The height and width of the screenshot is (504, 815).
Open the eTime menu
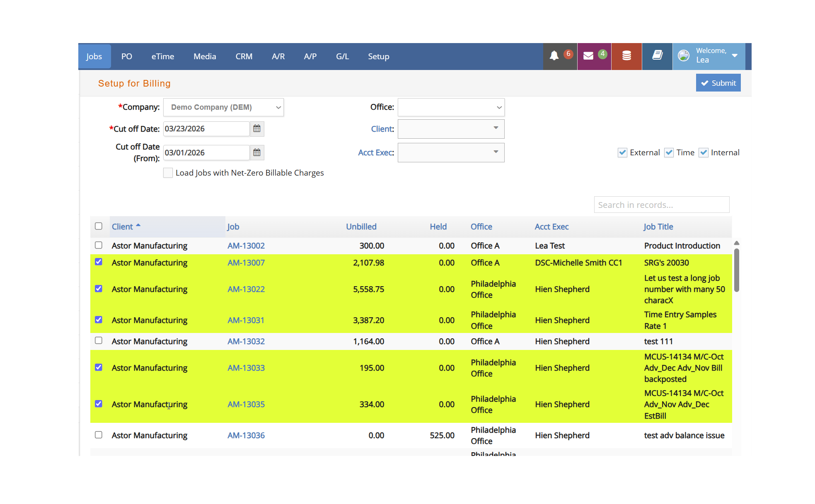tap(162, 56)
